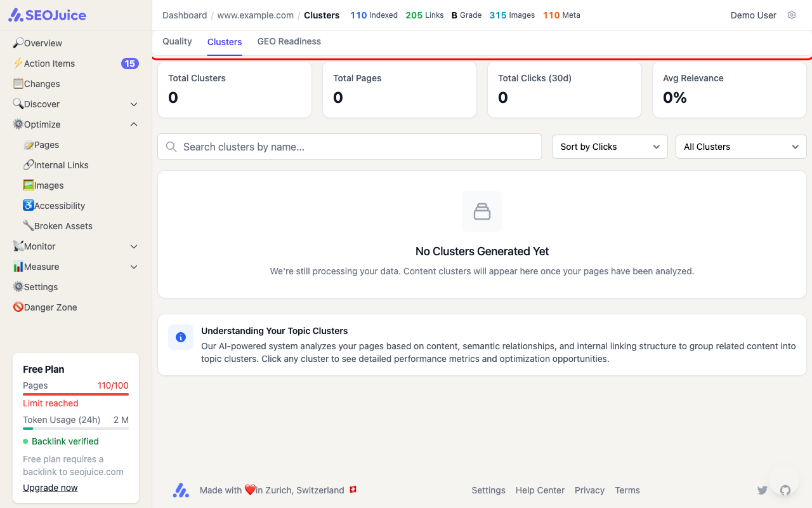Click the Optimize gear icon
The width and height of the screenshot is (812, 508).
(x=18, y=124)
